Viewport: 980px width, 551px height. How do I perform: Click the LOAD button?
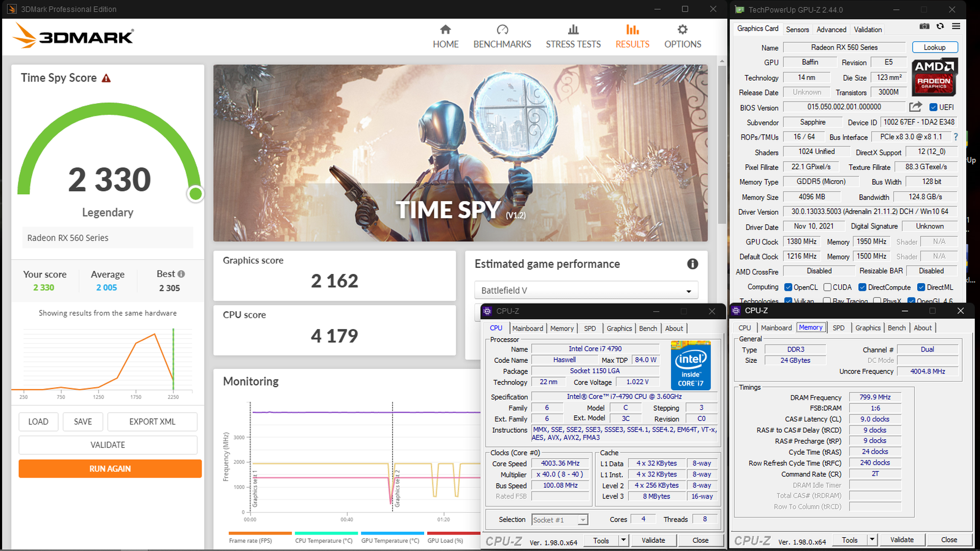pos(38,421)
